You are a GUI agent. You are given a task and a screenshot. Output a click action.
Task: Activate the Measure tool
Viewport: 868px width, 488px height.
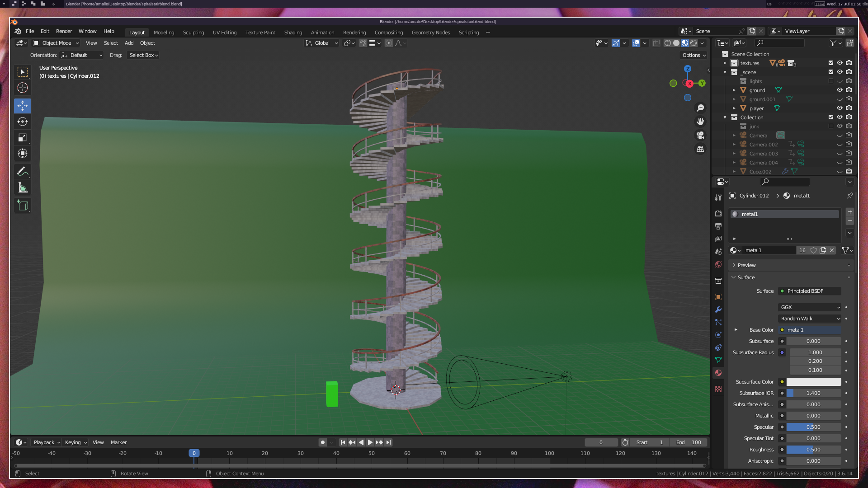point(23,188)
